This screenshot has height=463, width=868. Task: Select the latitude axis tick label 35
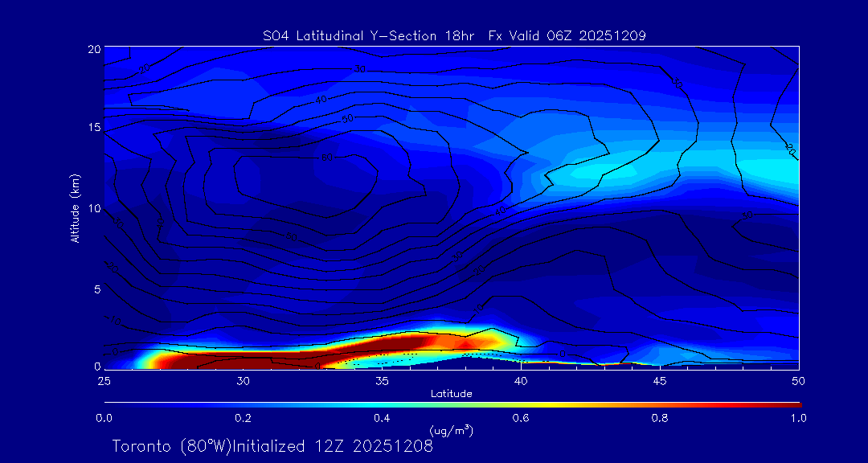pos(382,381)
